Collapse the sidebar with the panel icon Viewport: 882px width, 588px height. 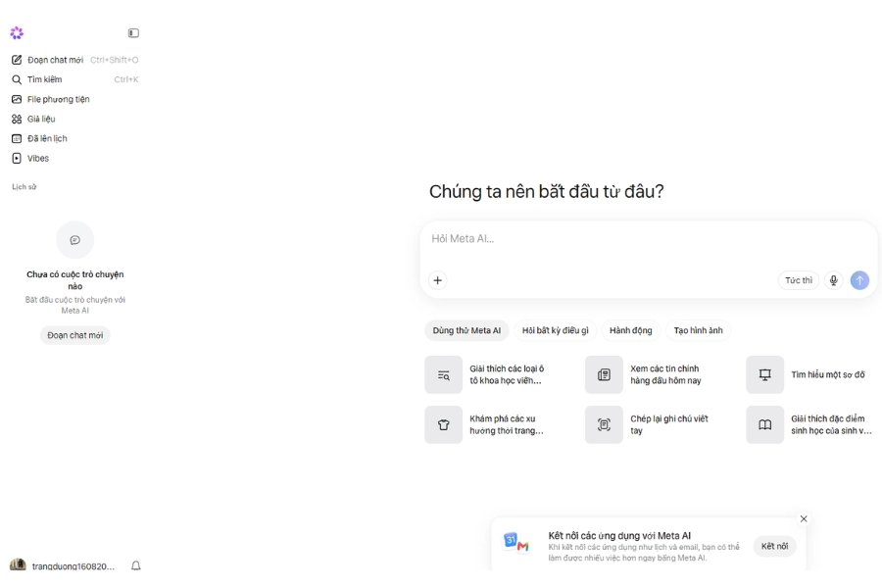click(133, 33)
